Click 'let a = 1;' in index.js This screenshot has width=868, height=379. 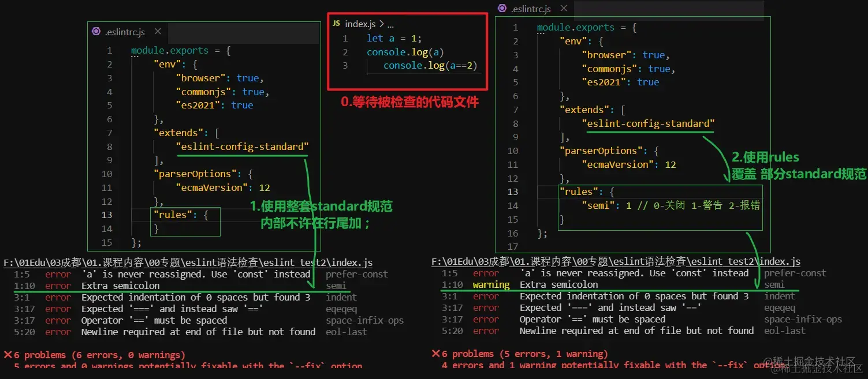point(394,38)
